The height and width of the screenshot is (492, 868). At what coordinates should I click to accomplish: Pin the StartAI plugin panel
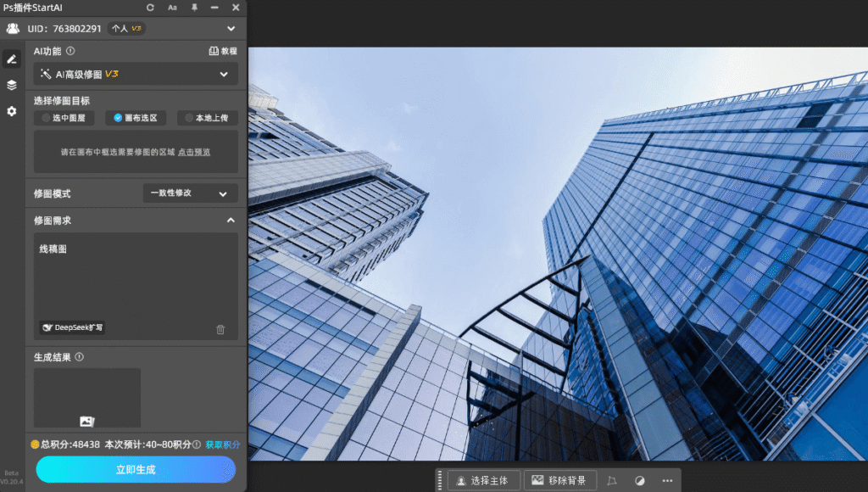[194, 8]
